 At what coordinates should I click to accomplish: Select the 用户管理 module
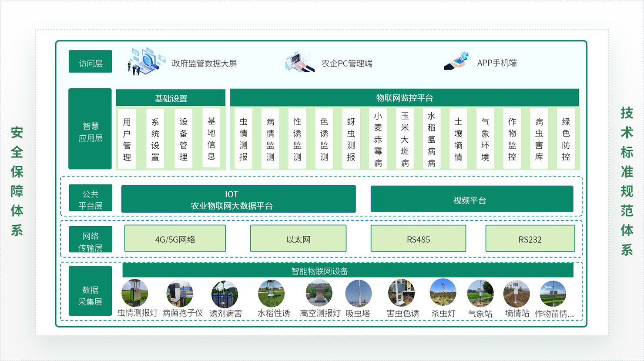(127, 139)
